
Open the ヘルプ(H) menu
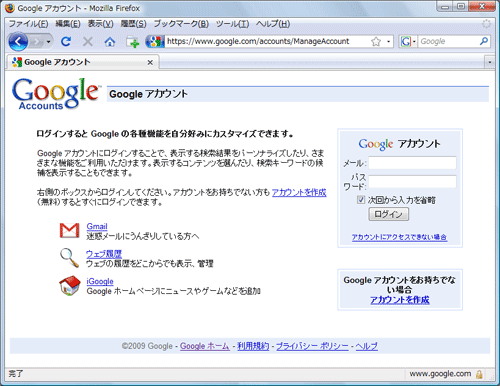[x=273, y=24]
